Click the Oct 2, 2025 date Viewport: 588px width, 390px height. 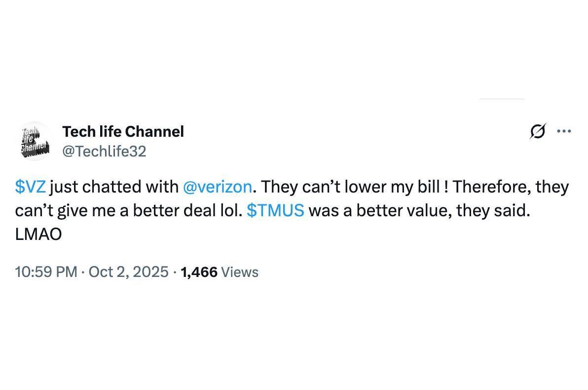coord(128,272)
